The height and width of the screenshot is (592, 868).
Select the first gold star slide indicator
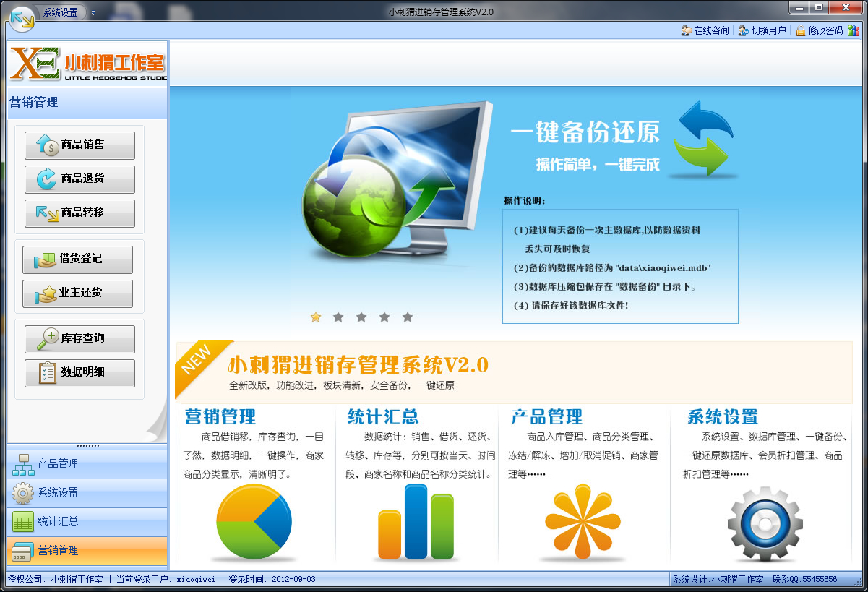(316, 317)
